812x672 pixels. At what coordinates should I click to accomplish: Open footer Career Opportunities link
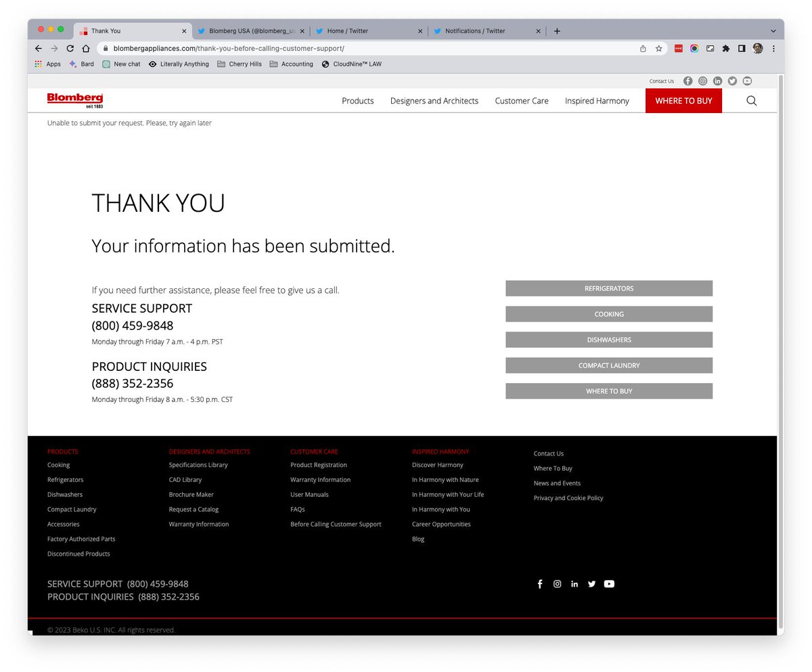pyautogui.click(x=441, y=524)
